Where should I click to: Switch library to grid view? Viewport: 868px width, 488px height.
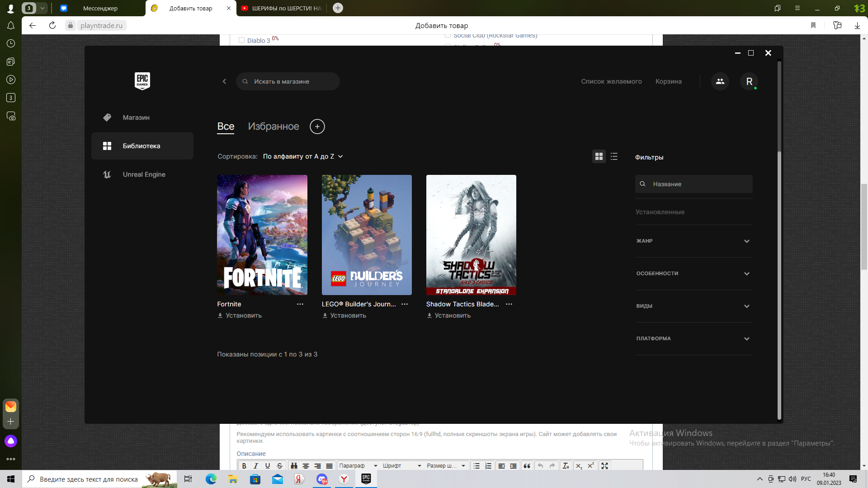[x=599, y=156]
